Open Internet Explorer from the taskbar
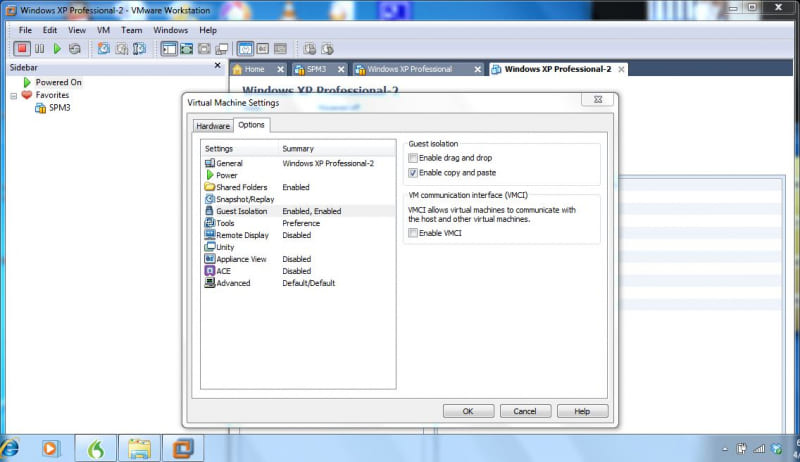800x462 pixels. tap(10, 449)
